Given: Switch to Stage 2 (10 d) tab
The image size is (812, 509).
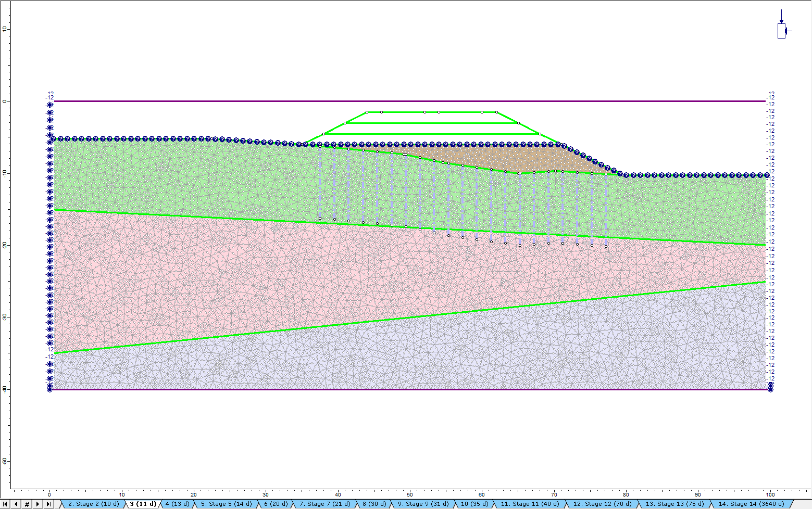Looking at the screenshot, I should (x=93, y=504).
